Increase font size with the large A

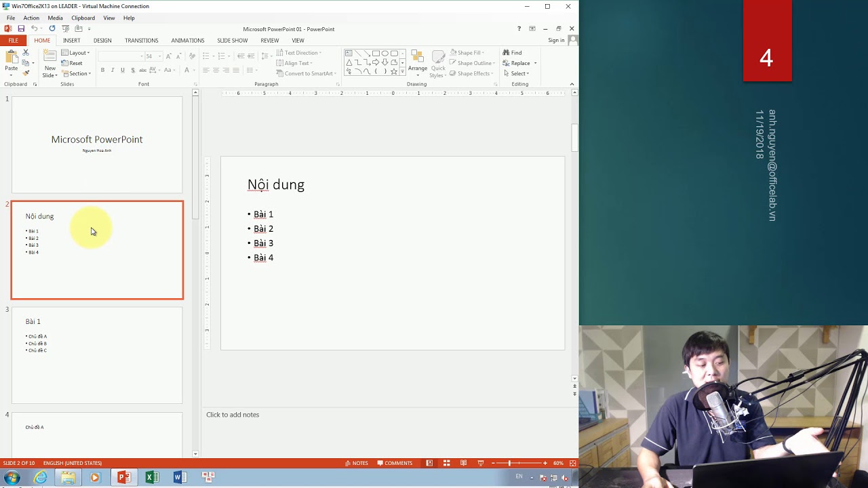[169, 56]
